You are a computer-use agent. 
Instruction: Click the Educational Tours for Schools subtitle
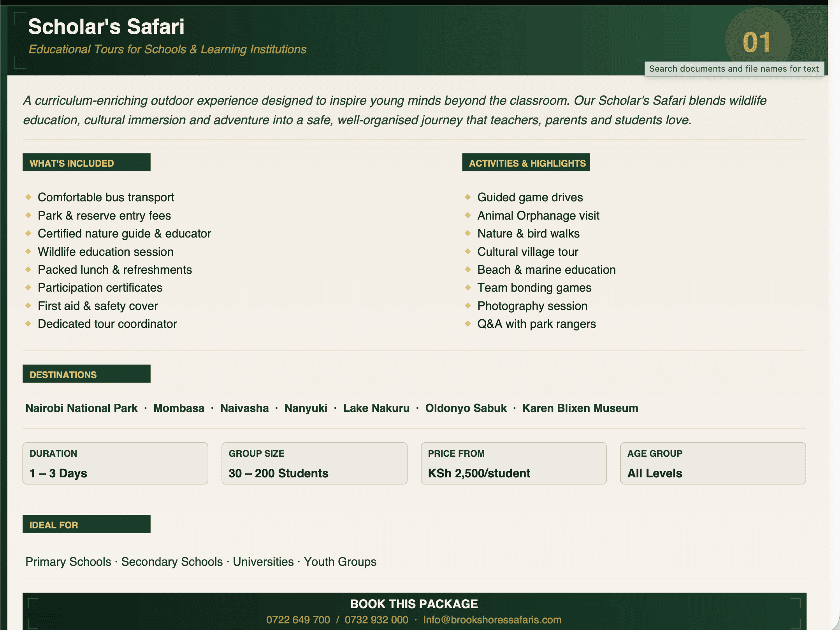pos(167,49)
